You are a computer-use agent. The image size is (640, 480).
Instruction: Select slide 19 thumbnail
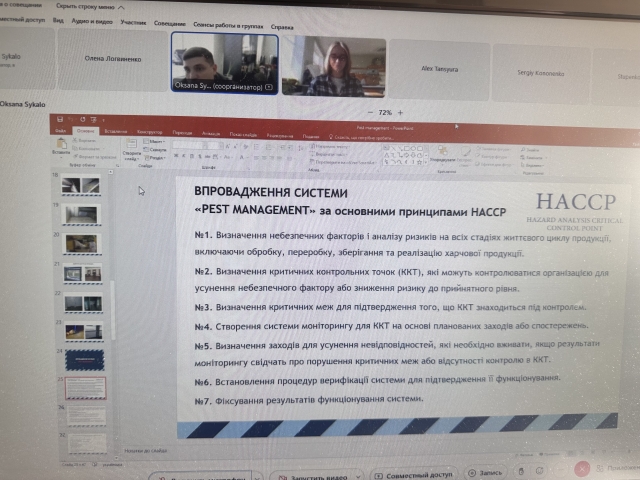pos(81,215)
